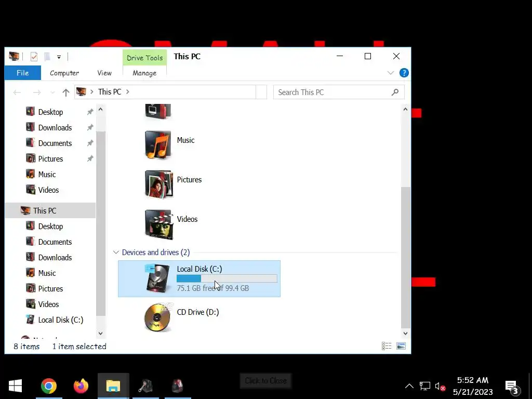Click the search magnifier icon

point(395,92)
